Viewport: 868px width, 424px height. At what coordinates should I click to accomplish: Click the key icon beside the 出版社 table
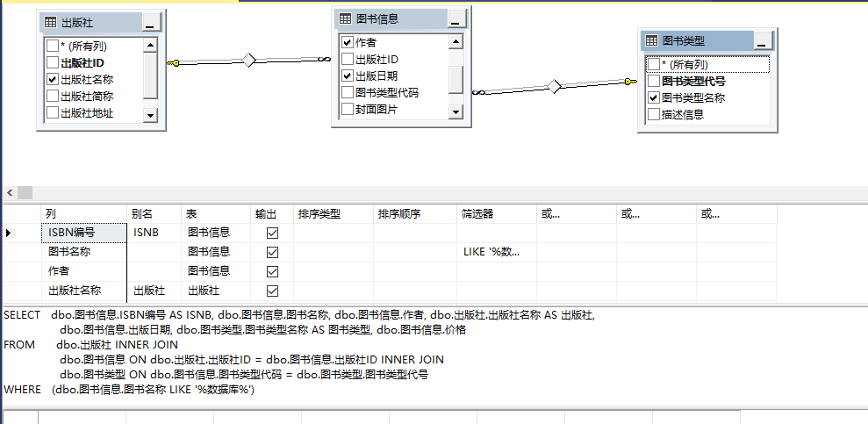pos(173,64)
